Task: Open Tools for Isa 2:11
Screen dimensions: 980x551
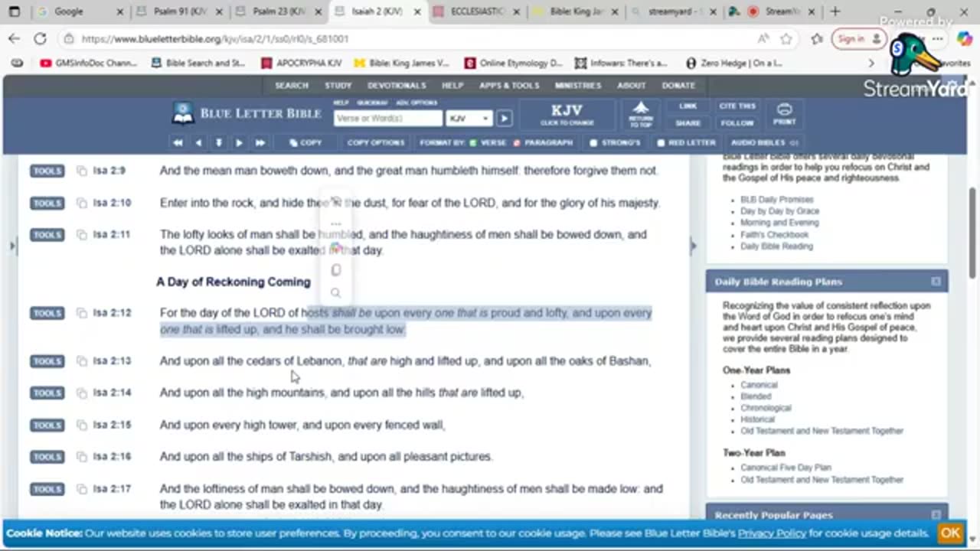Action: [47, 235]
